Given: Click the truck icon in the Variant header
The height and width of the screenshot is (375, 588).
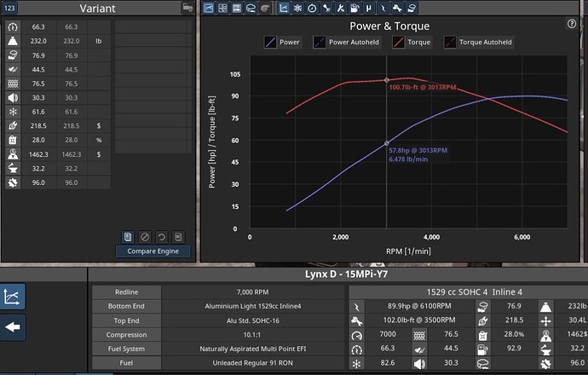Looking at the screenshot, I should pyautogui.click(x=187, y=8).
